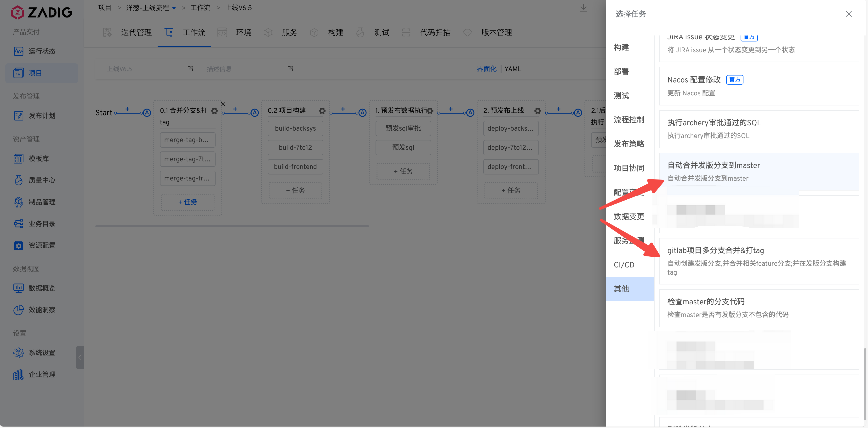
Task: Open settings gear for stage 0.1 合并分支&打tag
Action: pyautogui.click(x=214, y=111)
